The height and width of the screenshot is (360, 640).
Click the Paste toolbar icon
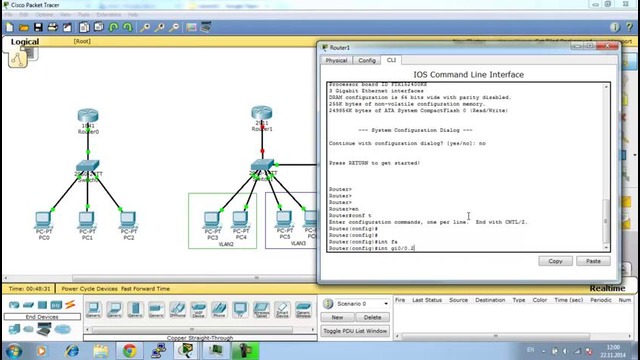pyautogui.click(x=99, y=27)
